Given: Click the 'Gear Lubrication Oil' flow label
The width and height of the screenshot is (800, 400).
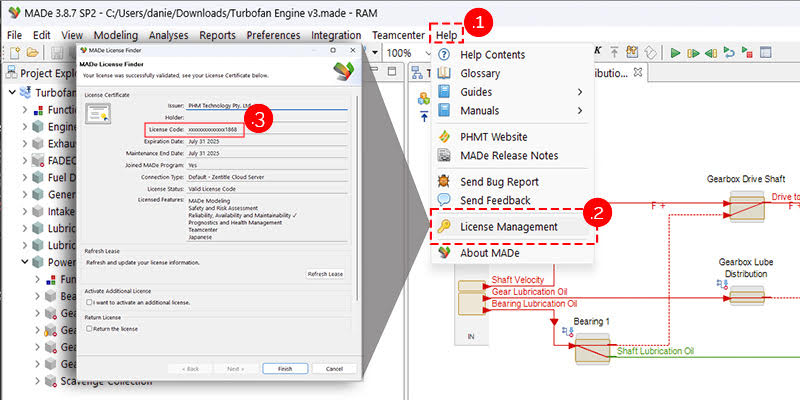Looking at the screenshot, I should [x=529, y=292].
